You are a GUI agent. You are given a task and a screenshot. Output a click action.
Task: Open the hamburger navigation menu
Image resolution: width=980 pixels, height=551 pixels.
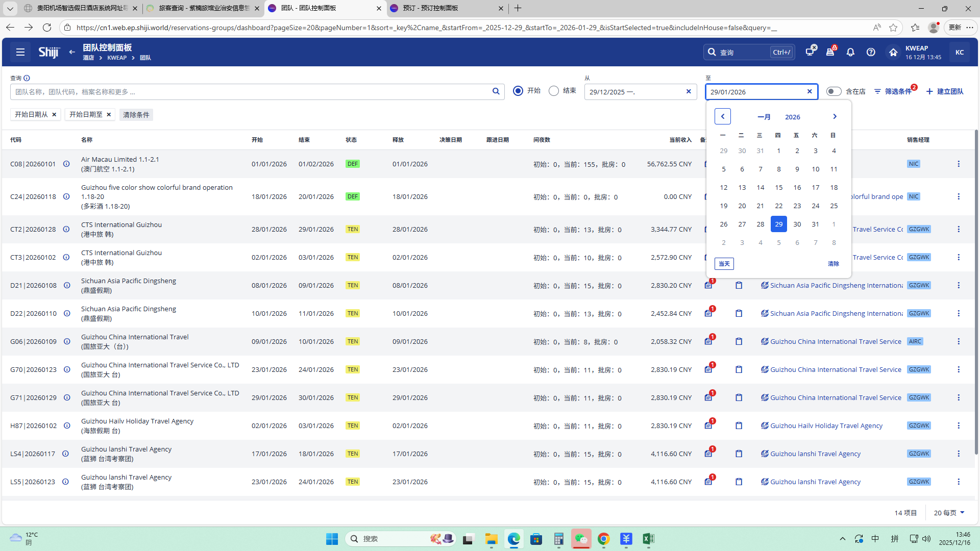[x=20, y=52]
